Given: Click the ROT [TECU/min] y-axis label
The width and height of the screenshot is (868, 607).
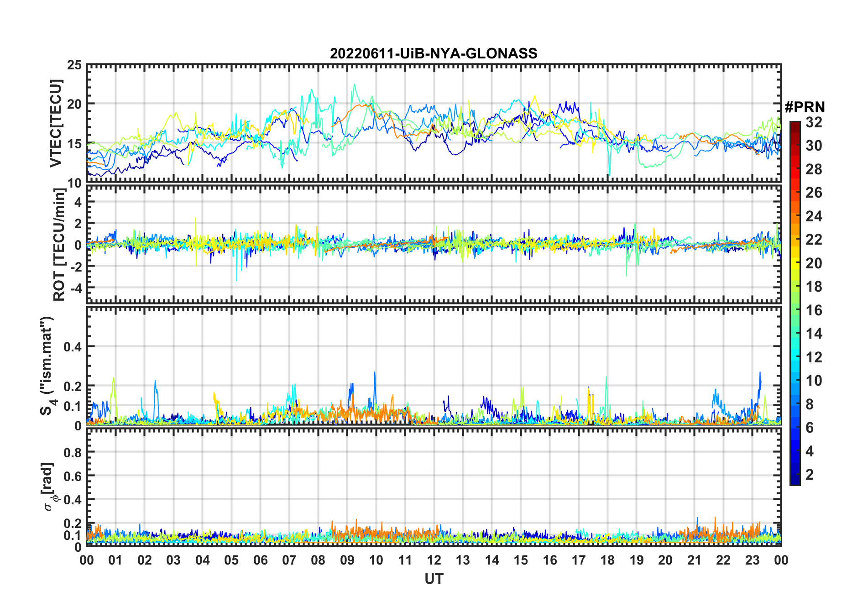Looking at the screenshot, I should click(59, 244).
